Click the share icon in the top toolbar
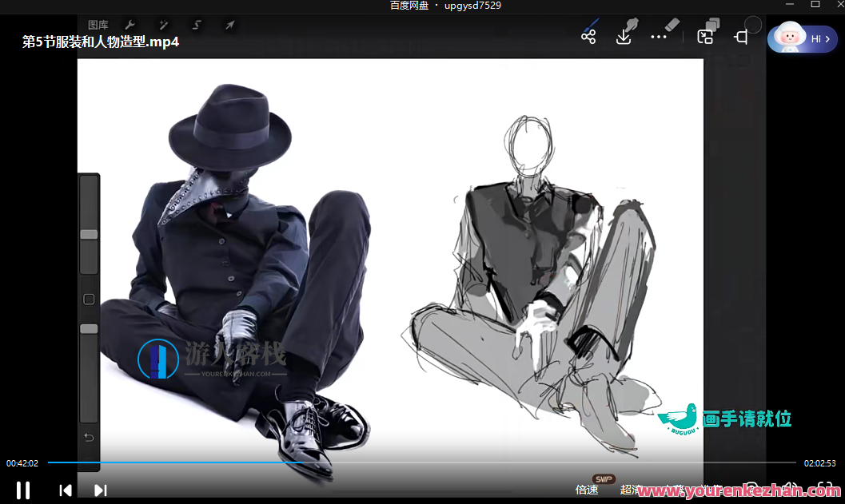Image resolution: width=845 pixels, height=504 pixels. click(x=588, y=37)
